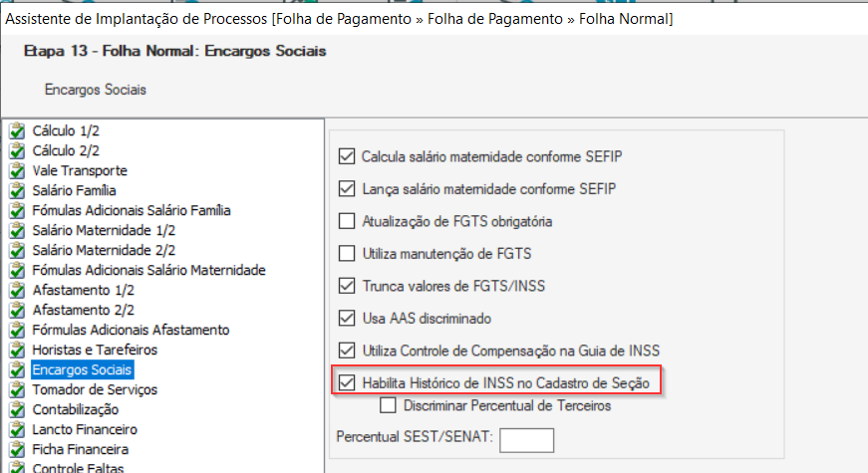
Task: Go to Lancto Financeiro step
Action: pyautogui.click(x=85, y=429)
